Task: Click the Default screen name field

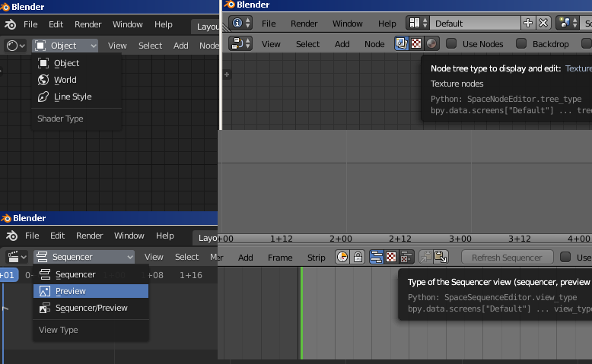Action: (475, 23)
